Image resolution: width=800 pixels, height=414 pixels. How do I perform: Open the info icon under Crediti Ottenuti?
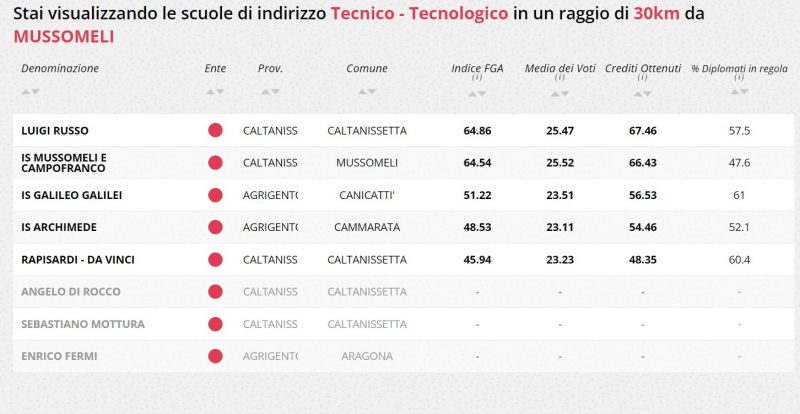[x=642, y=78]
